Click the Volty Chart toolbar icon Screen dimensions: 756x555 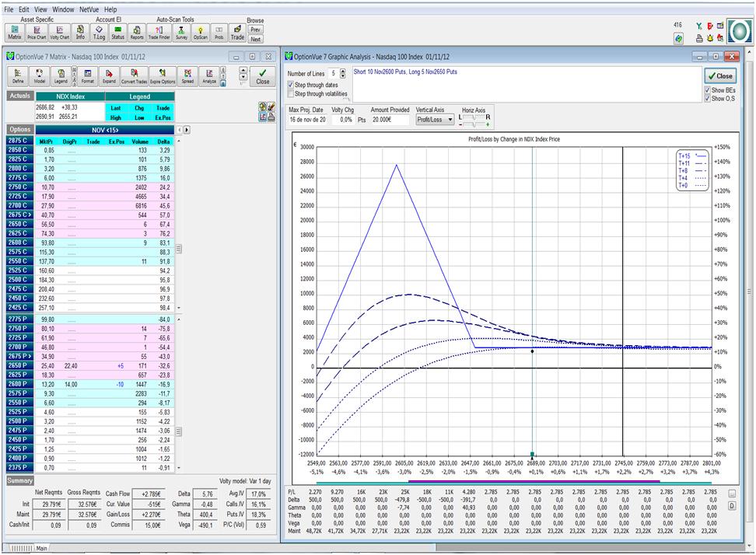point(59,32)
